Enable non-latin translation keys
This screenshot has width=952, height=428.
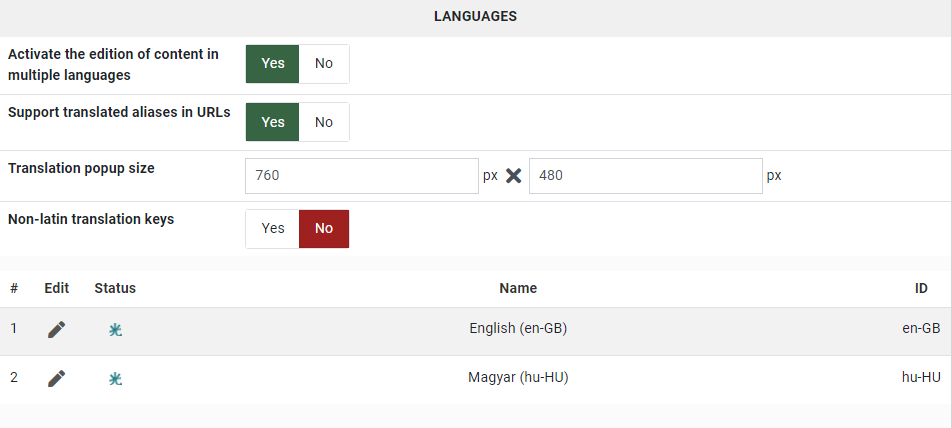point(273,228)
